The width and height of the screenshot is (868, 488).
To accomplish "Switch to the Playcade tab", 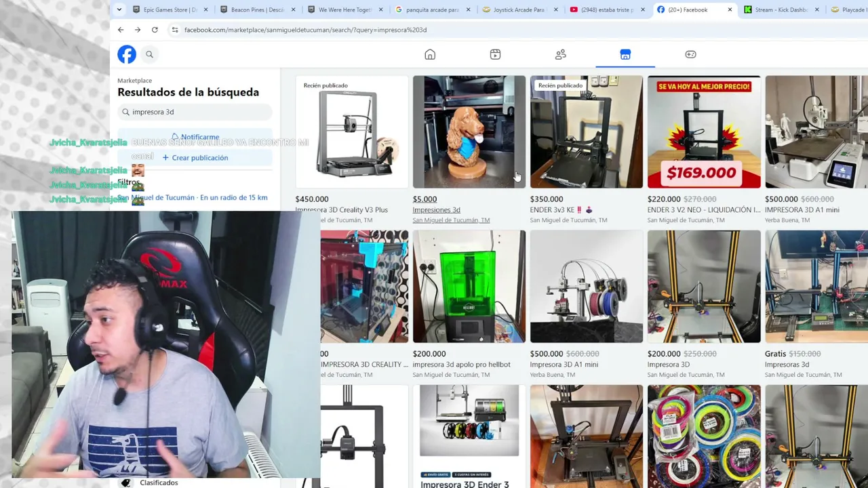I will (x=848, y=9).
